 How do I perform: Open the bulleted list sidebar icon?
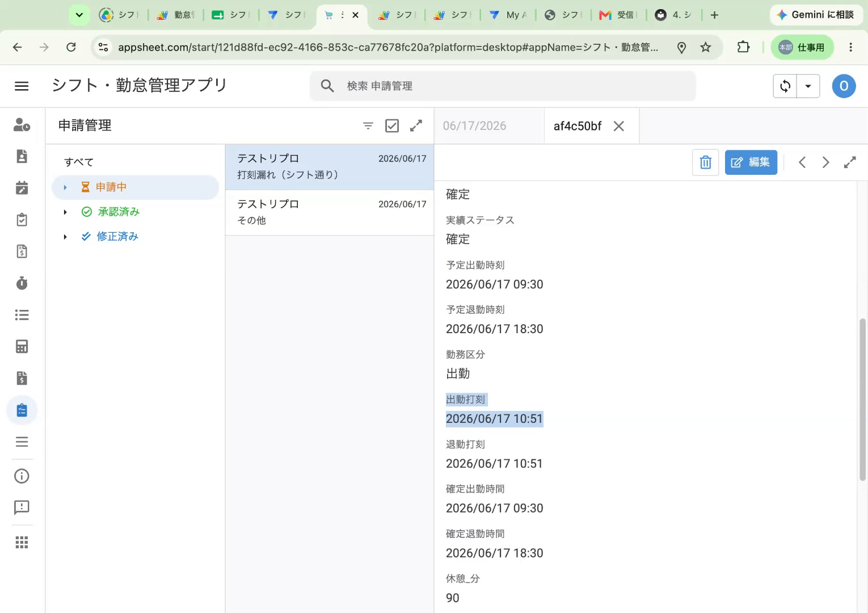point(22,314)
